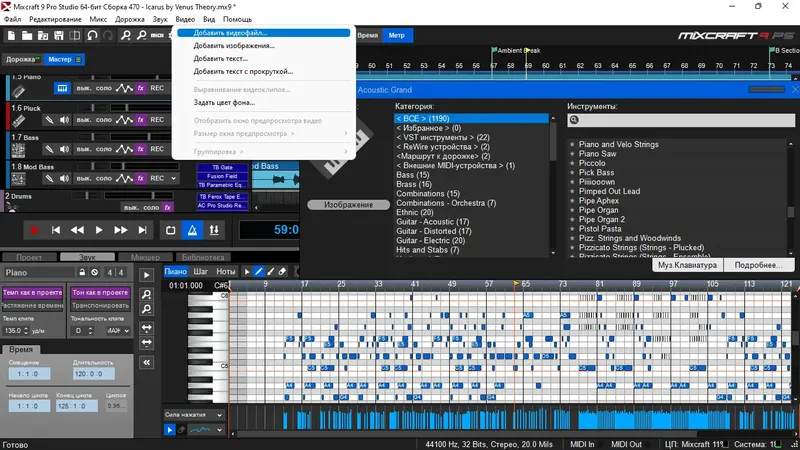Screen dimensions: 800x450
Task: Zoom in with the magnifier plus icon
Action: pyautogui.click(x=125, y=35)
